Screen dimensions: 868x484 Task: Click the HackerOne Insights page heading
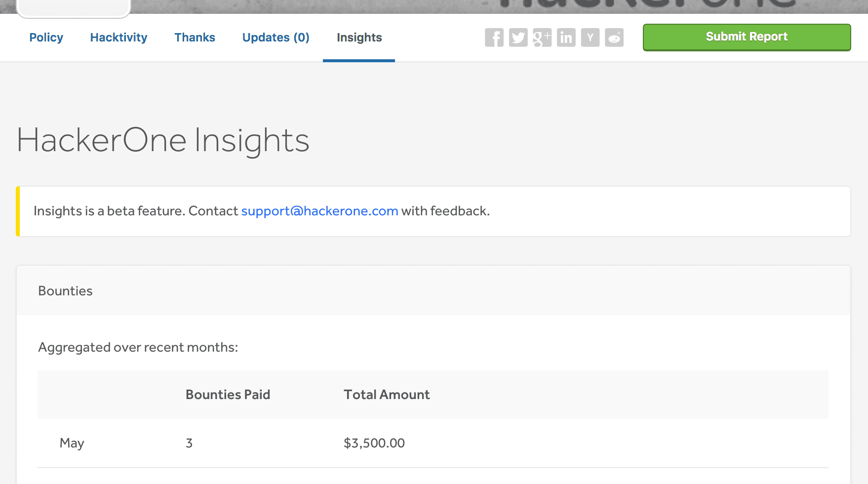click(163, 141)
